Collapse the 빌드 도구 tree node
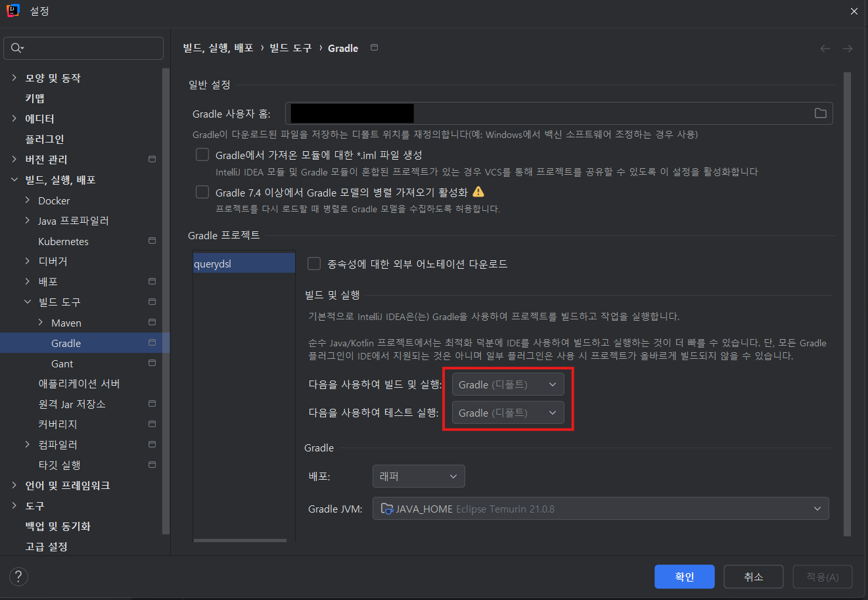Screen dimensions: 868x600 coord(28,302)
